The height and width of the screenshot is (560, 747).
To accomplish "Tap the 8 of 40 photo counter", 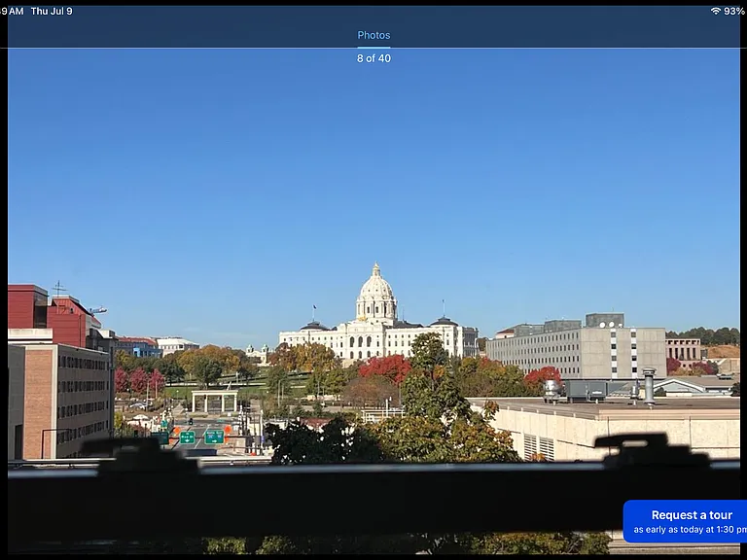I will coord(373,58).
